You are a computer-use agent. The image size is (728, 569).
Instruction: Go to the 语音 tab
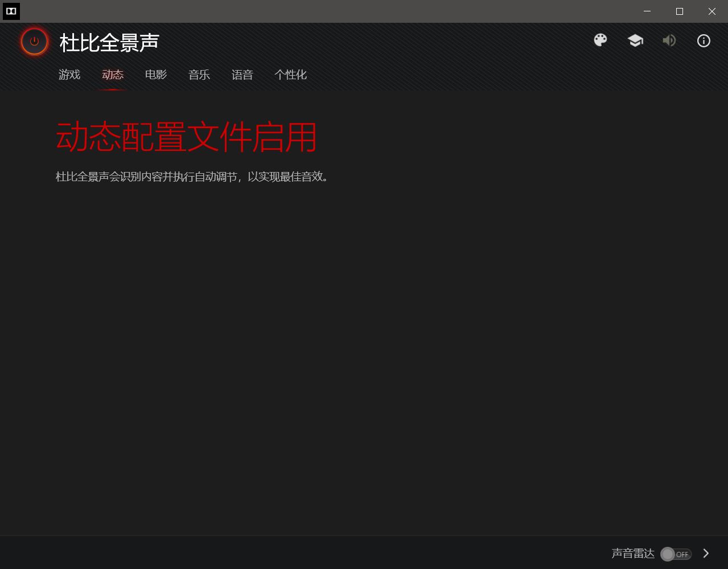click(242, 75)
